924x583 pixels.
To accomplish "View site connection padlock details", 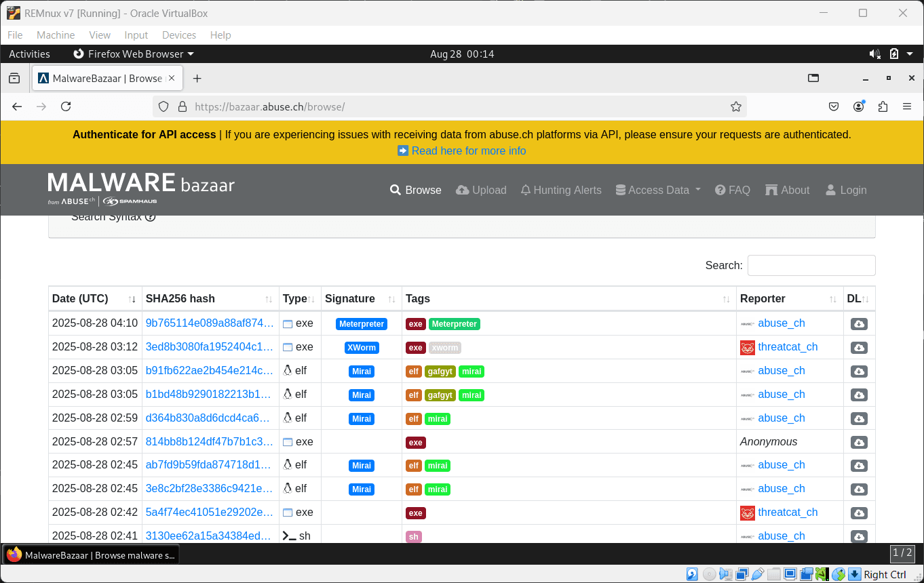I will (x=182, y=106).
